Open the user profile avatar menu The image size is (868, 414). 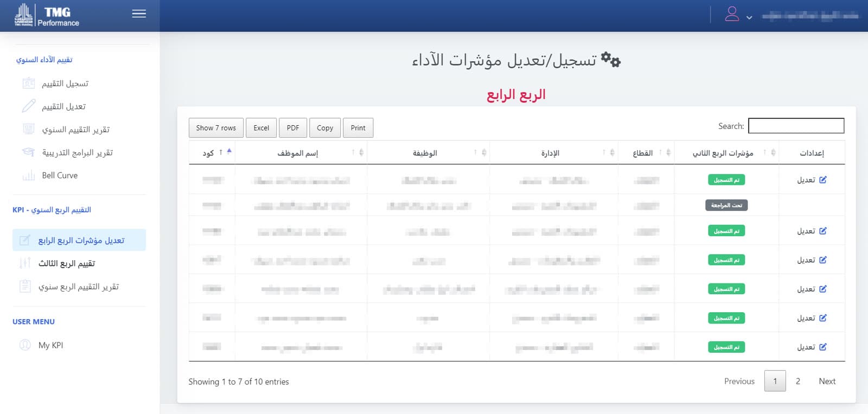pos(732,14)
